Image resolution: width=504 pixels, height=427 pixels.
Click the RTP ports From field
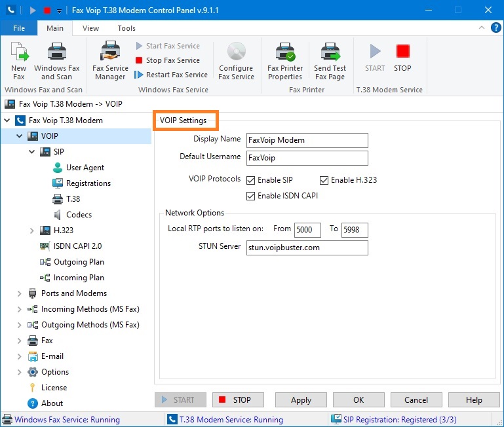coord(307,230)
